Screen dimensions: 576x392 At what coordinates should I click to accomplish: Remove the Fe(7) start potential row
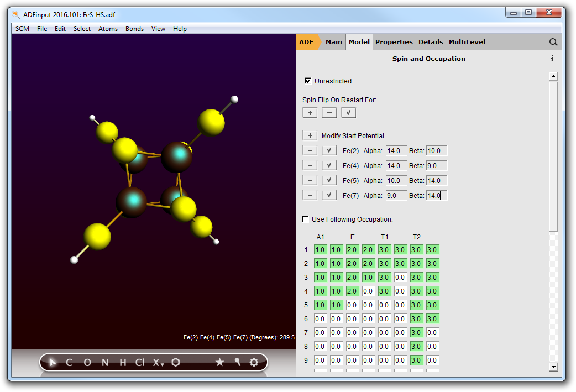[x=310, y=196]
